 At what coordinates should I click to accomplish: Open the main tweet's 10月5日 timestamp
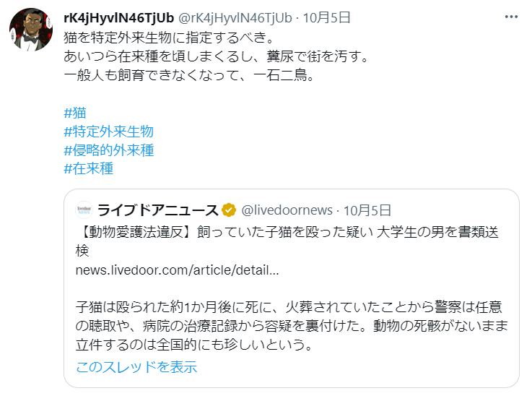coord(326,17)
